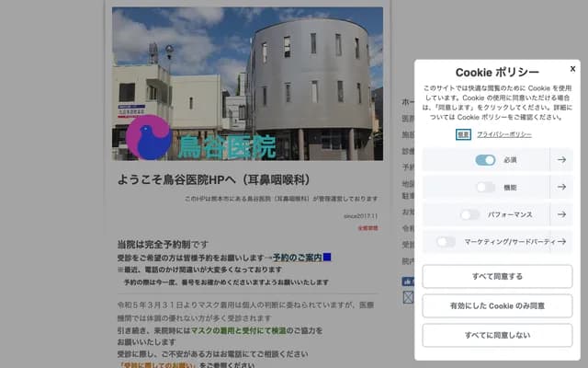Enable the 機能 cookie switch
The width and height of the screenshot is (588, 368).
tap(486, 187)
